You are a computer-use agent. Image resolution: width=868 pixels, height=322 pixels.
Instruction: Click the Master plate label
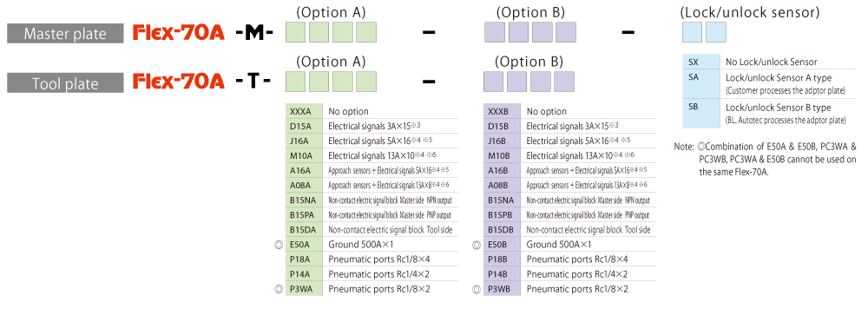click(x=65, y=34)
